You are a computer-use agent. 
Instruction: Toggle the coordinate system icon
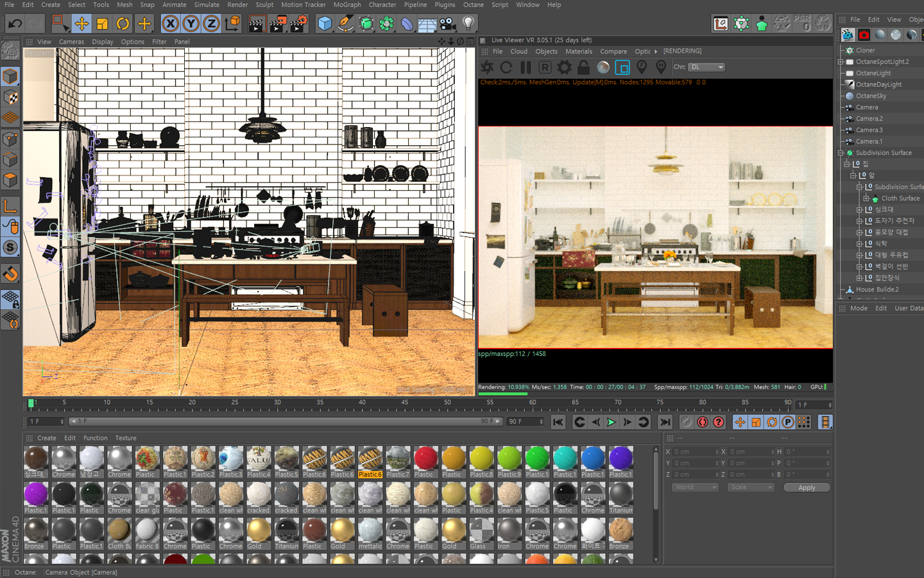click(x=232, y=24)
